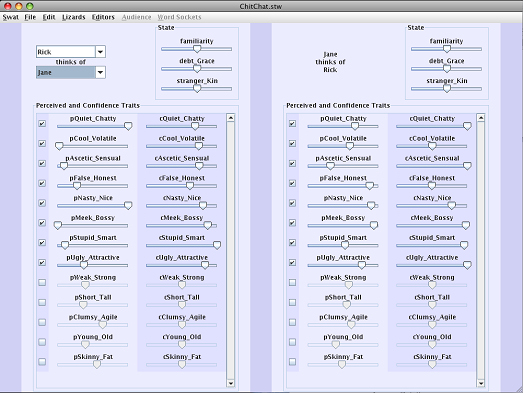
Task: Click the ChitChat.stw window title
Action: [260, 6]
